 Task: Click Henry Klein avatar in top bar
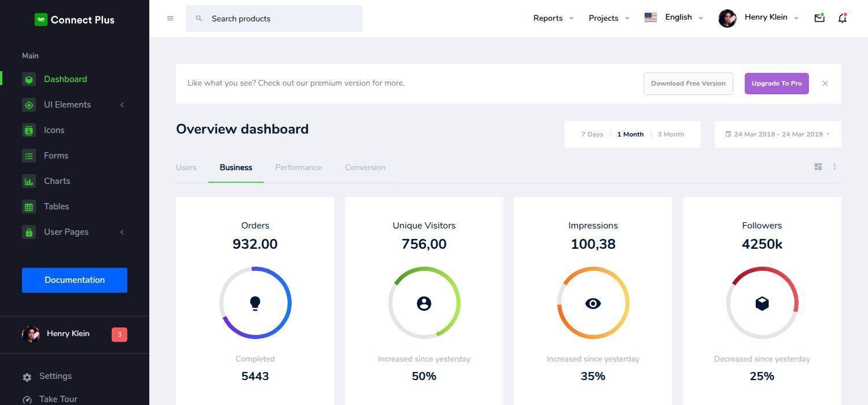pyautogui.click(x=727, y=19)
